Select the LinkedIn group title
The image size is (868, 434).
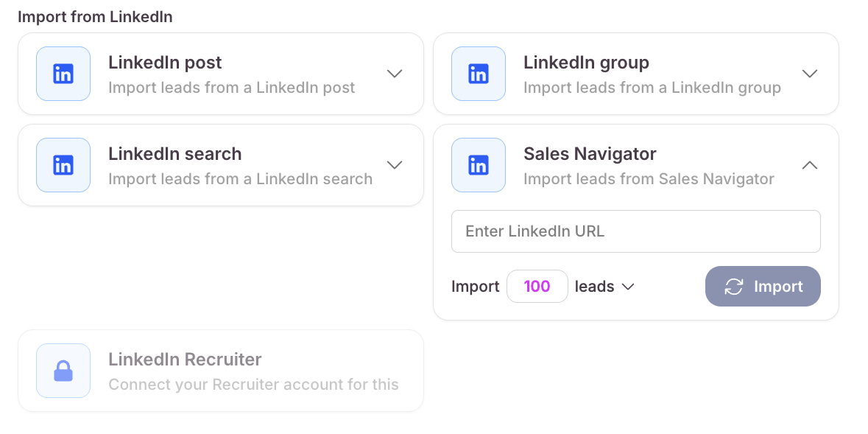(x=586, y=63)
